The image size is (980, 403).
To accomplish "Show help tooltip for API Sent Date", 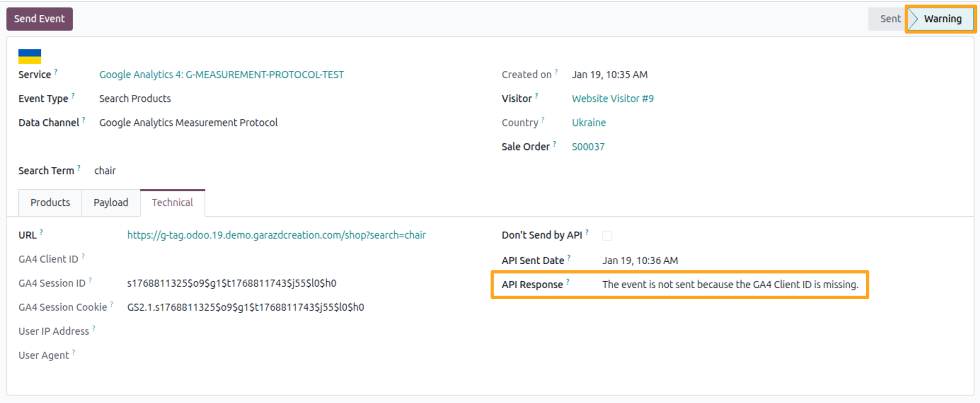I will coord(569,258).
